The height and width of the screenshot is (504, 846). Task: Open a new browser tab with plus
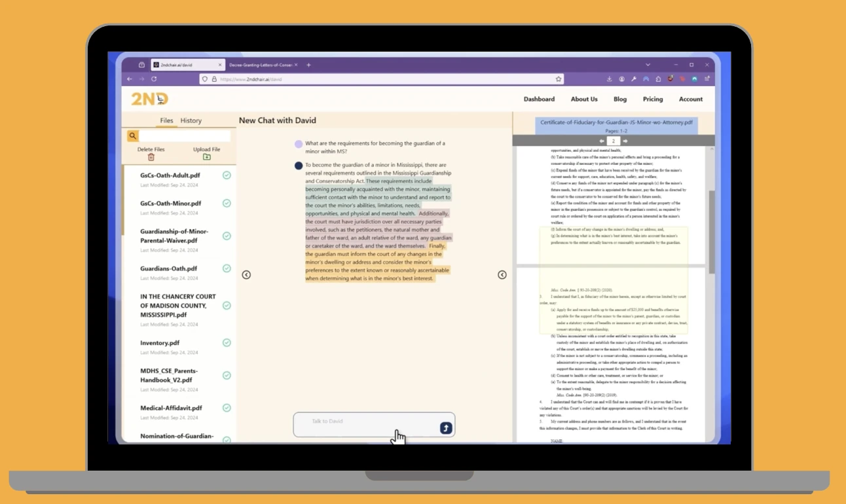[308, 65]
